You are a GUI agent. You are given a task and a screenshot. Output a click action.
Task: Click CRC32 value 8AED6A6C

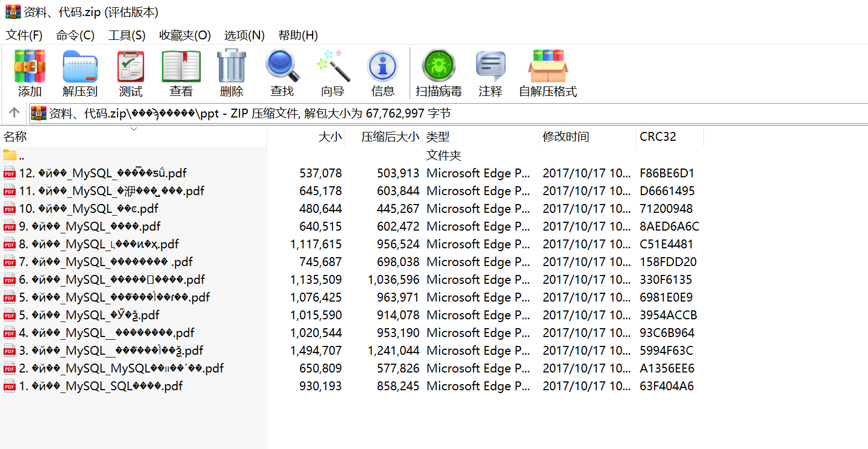pyautogui.click(x=670, y=226)
